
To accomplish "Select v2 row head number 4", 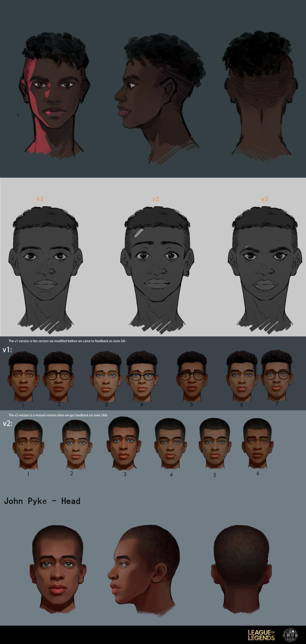I will (x=170, y=444).
